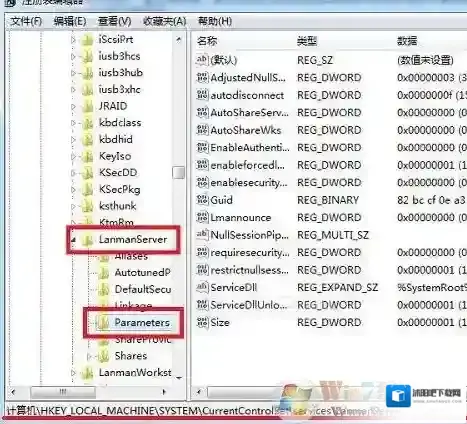
Task: Click the enablesecurity... DWORD icon
Action: (202, 182)
